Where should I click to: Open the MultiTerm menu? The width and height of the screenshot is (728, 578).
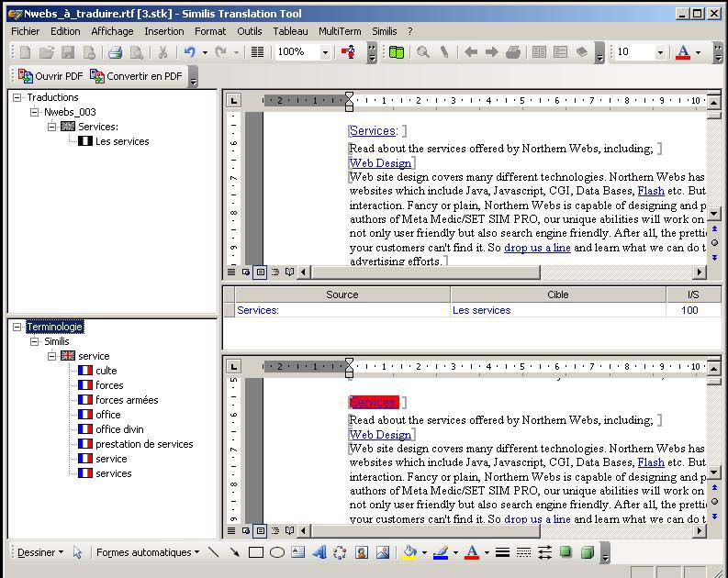(x=340, y=31)
